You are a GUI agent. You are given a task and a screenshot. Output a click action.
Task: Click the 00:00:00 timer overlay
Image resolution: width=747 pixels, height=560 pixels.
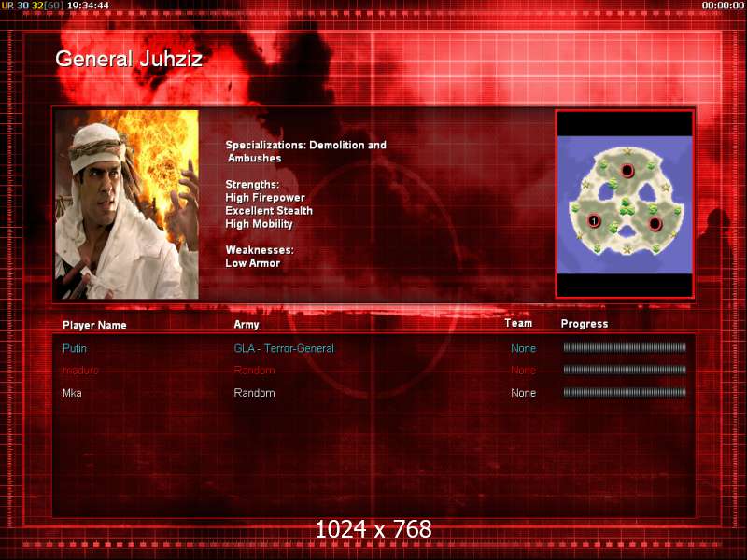(723, 6)
